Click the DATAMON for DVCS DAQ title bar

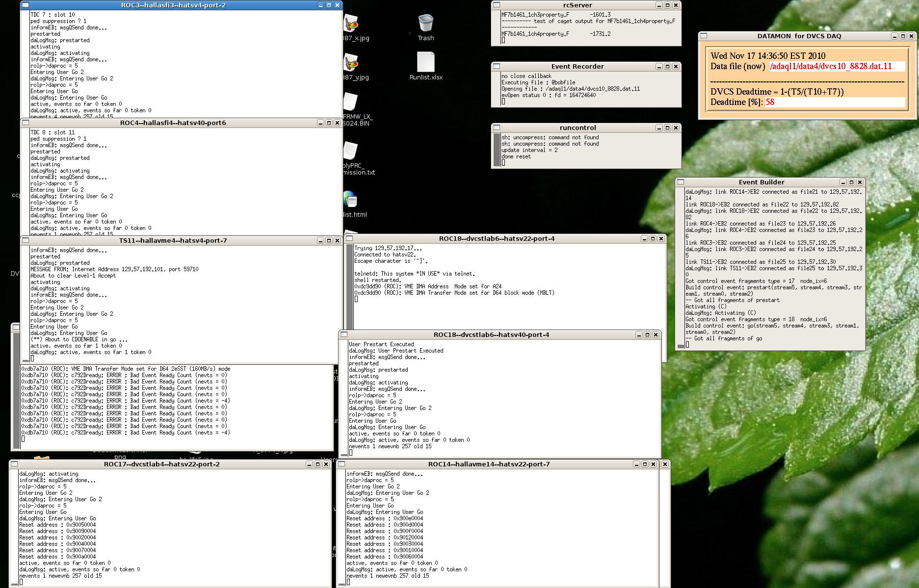(x=799, y=36)
